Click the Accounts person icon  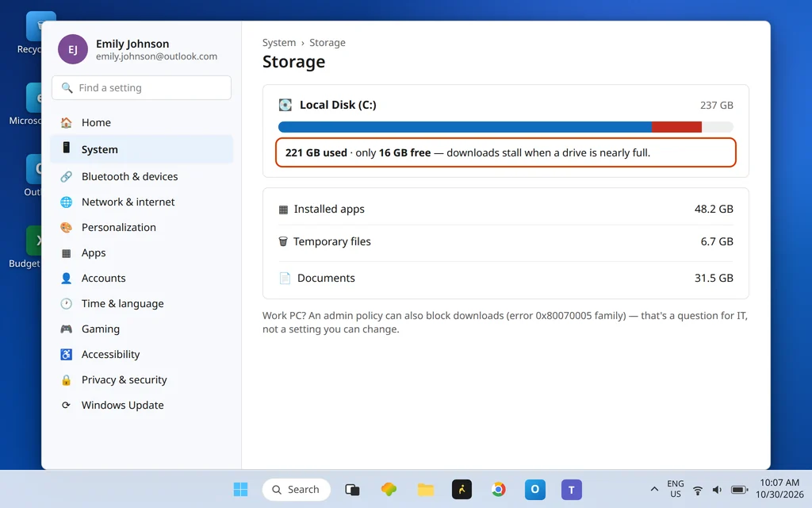coord(67,278)
